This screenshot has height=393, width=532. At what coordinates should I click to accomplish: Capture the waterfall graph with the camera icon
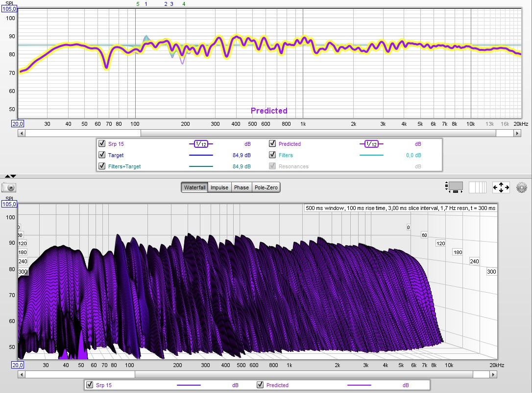[x=9, y=187]
